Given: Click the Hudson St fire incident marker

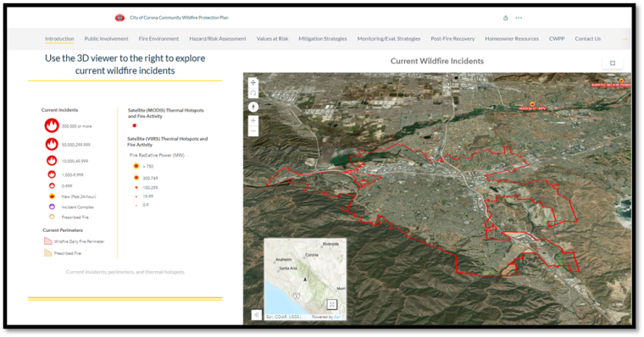Looking at the screenshot, I should (x=532, y=104).
